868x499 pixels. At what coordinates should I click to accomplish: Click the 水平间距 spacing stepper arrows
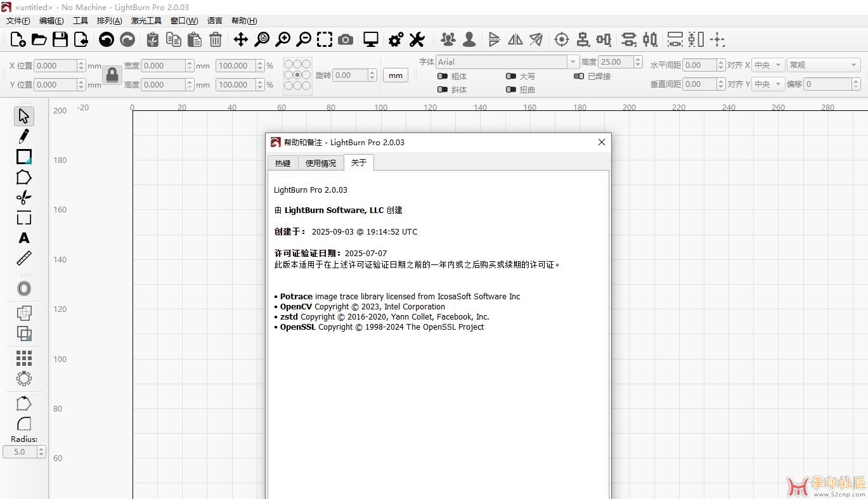tap(721, 65)
